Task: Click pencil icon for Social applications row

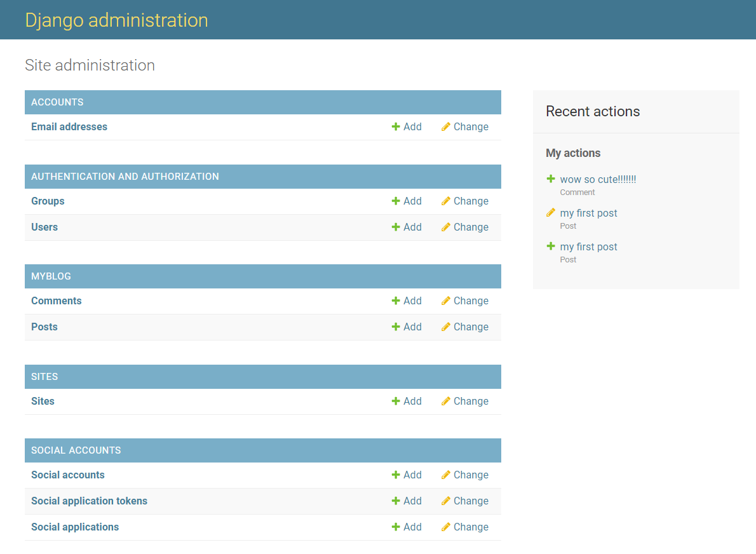Action: 446,527
